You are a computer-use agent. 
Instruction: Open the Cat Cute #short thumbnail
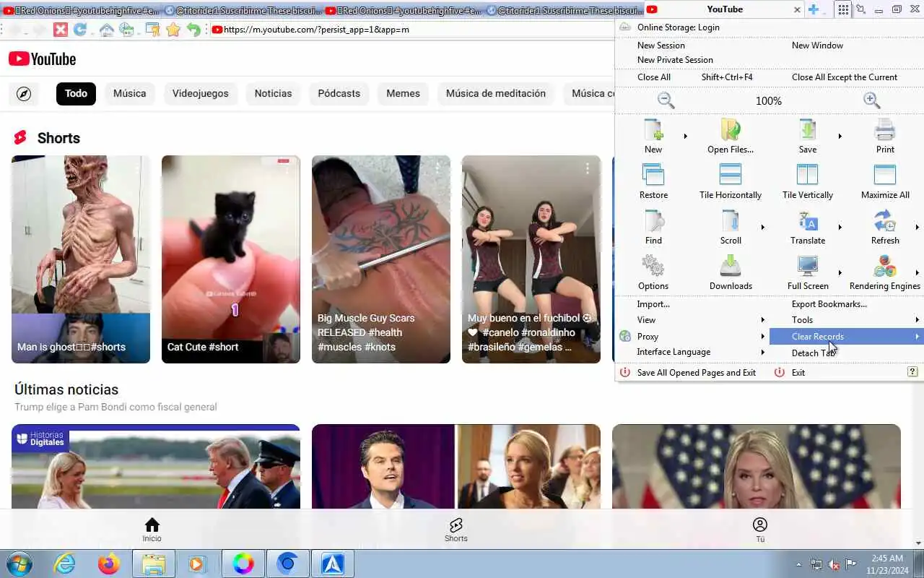tap(231, 259)
